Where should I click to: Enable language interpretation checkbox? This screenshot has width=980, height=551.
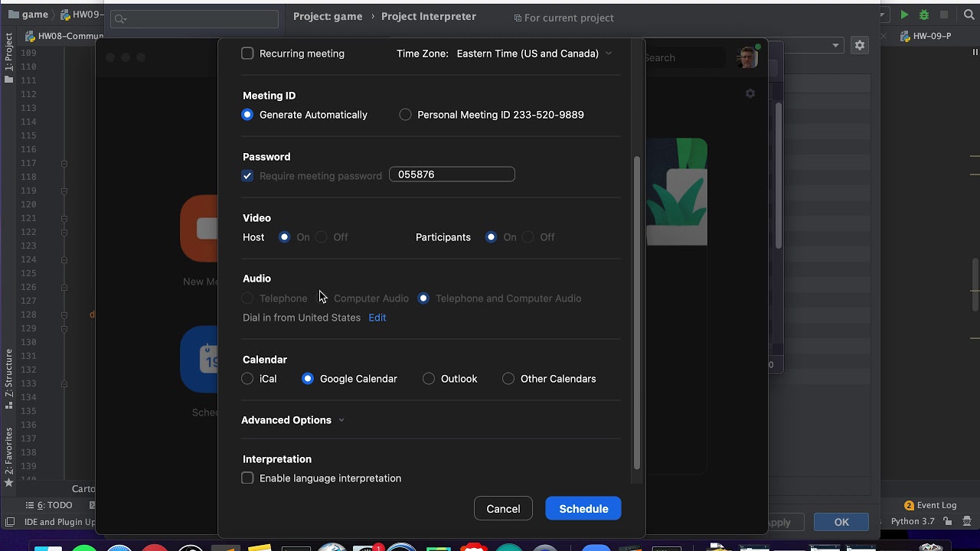click(247, 478)
